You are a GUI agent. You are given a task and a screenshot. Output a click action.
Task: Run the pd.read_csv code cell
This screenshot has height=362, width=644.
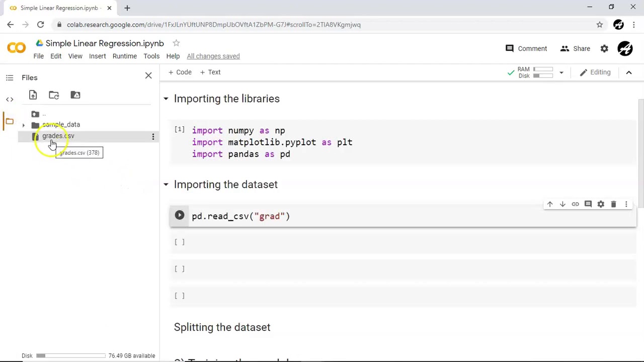pyautogui.click(x=180, y=216)
